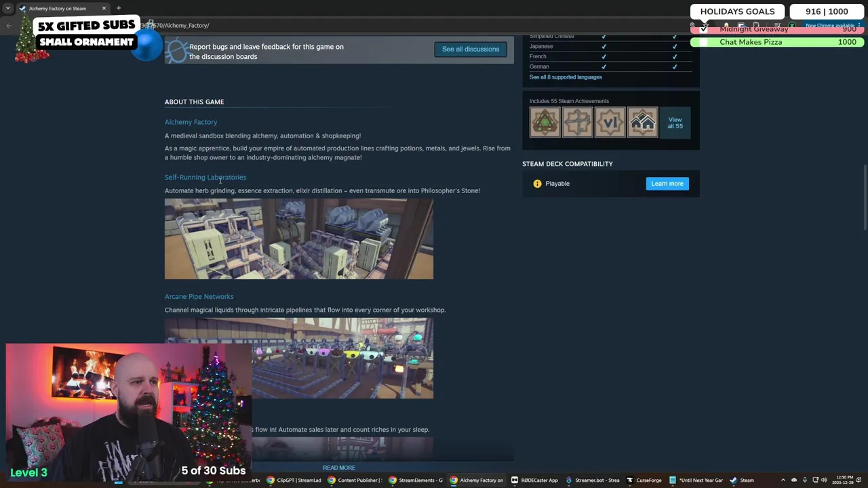Click the Japanese language row
Screen dimensions: 868x488
coord(611,47)
